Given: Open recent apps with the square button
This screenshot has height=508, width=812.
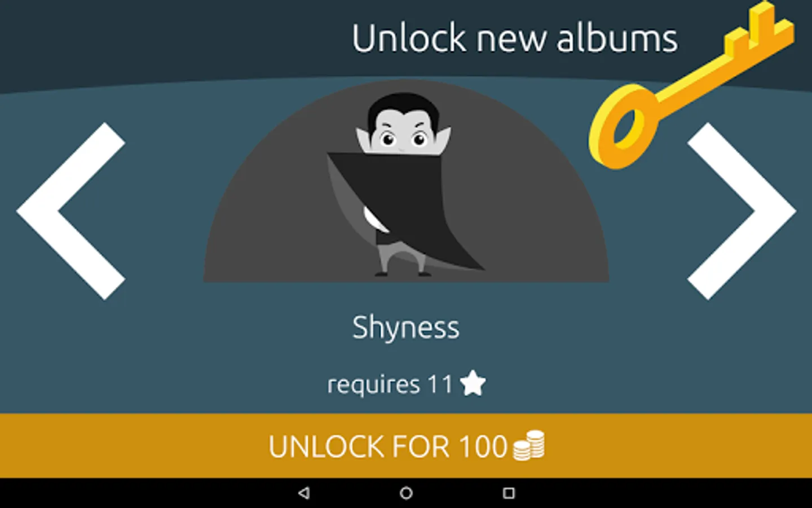Looking at the screenshot, I should point(509,493).
